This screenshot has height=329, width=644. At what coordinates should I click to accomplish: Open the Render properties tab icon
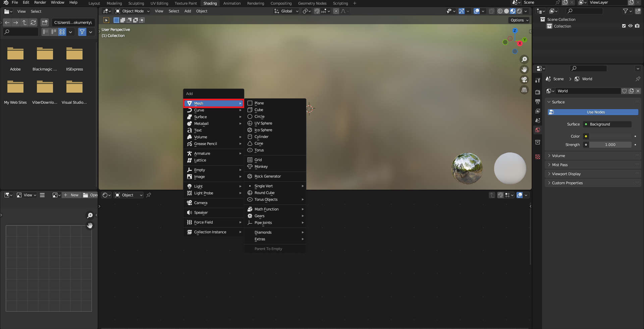538,92
